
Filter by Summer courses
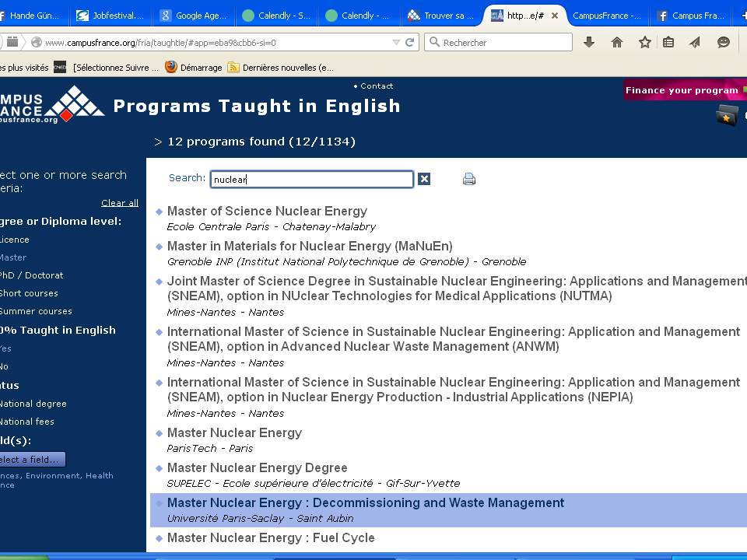pyautogui.click(x=36, y=311)
